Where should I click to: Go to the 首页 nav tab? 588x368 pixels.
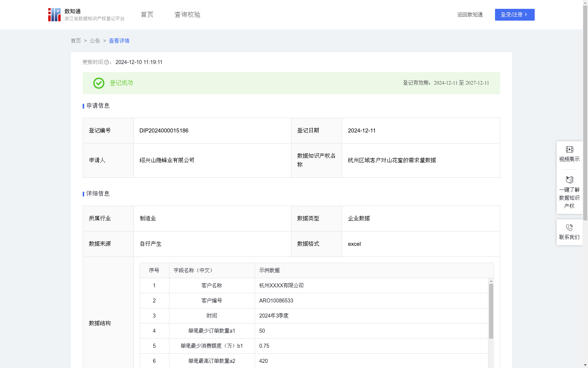pos(147,15)
